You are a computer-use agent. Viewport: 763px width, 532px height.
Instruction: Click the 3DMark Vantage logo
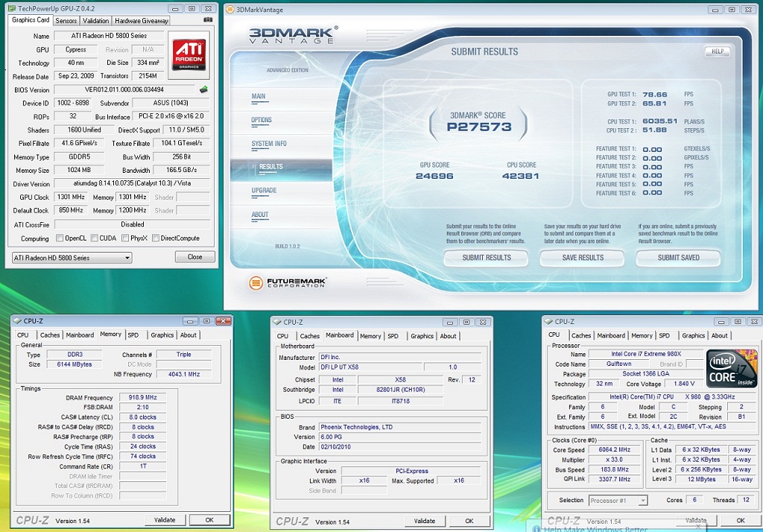pos(293,35)
